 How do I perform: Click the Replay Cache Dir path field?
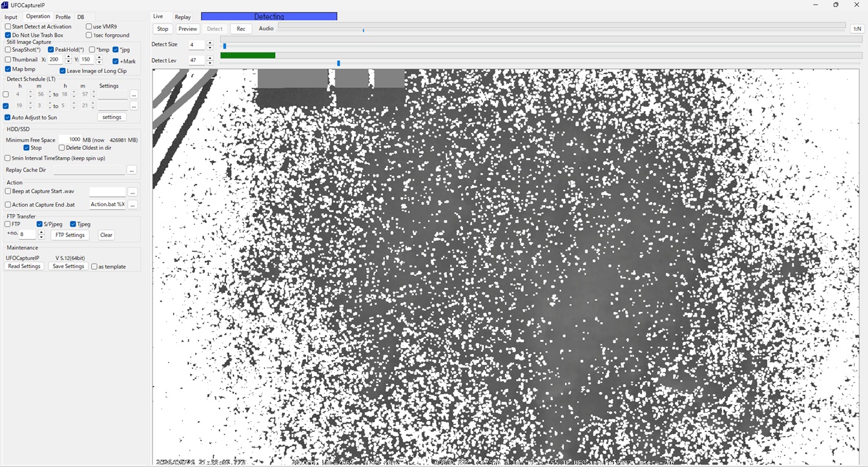89,170
